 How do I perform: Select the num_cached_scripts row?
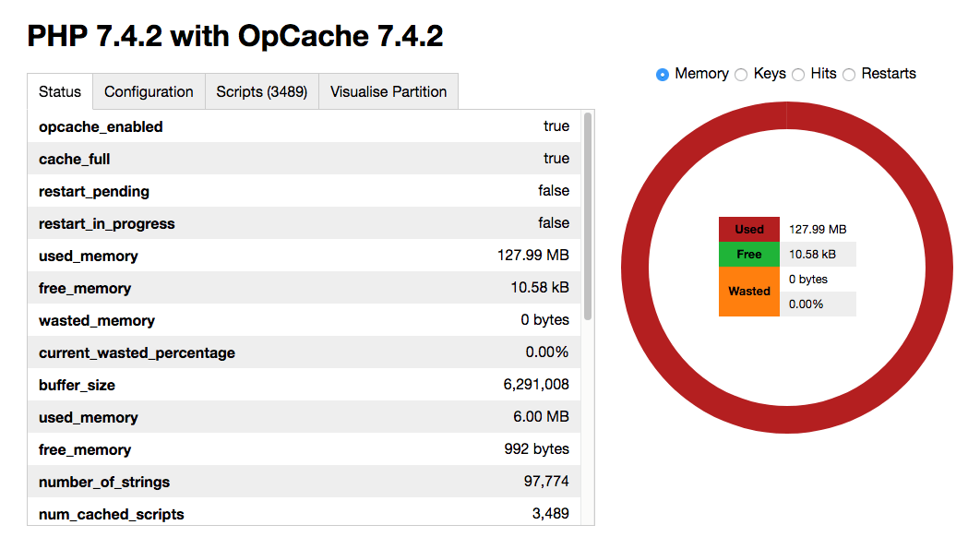point(304,514)
